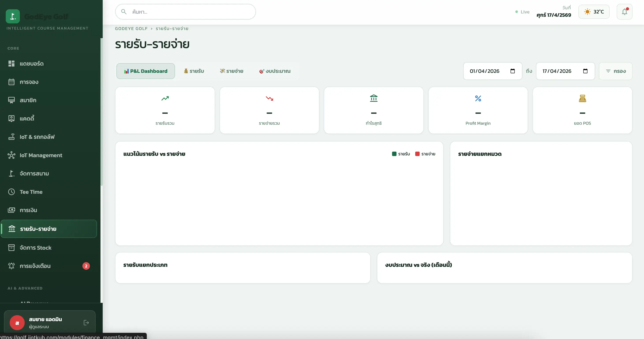Click the กรอง filter button
This screenshot has height=339, width=644.
pos(616,71)
